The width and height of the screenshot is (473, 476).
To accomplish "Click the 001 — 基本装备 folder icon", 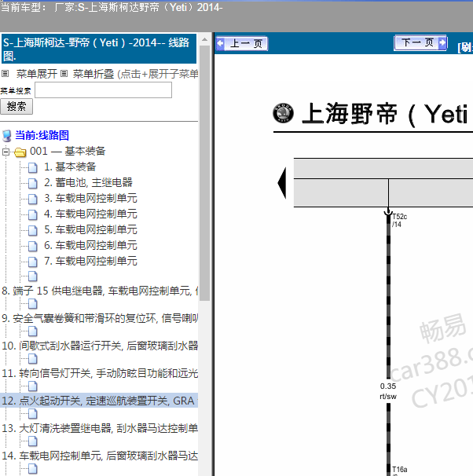I will pyautogui.click(x=20, y=152).
